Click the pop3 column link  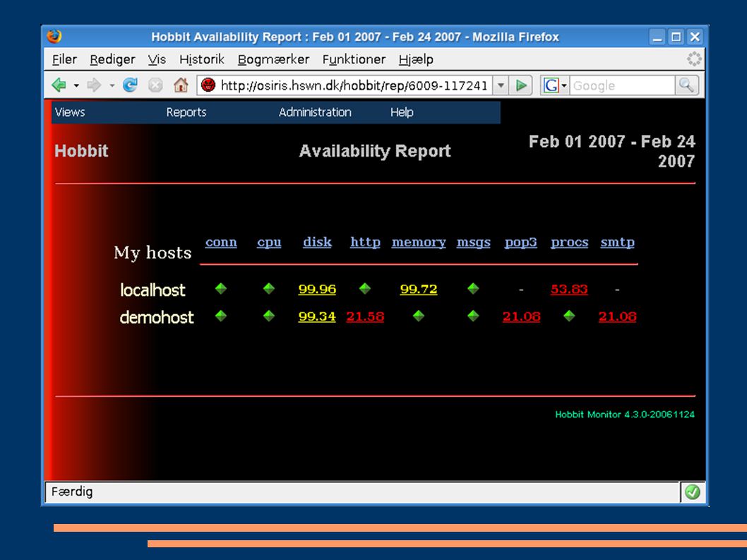[520, 243]
